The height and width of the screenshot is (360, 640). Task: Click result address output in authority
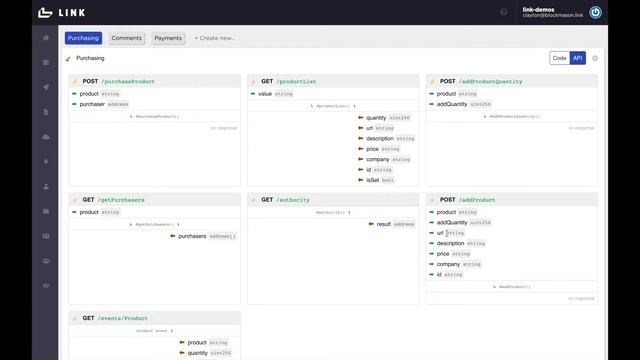coord(391,224)
